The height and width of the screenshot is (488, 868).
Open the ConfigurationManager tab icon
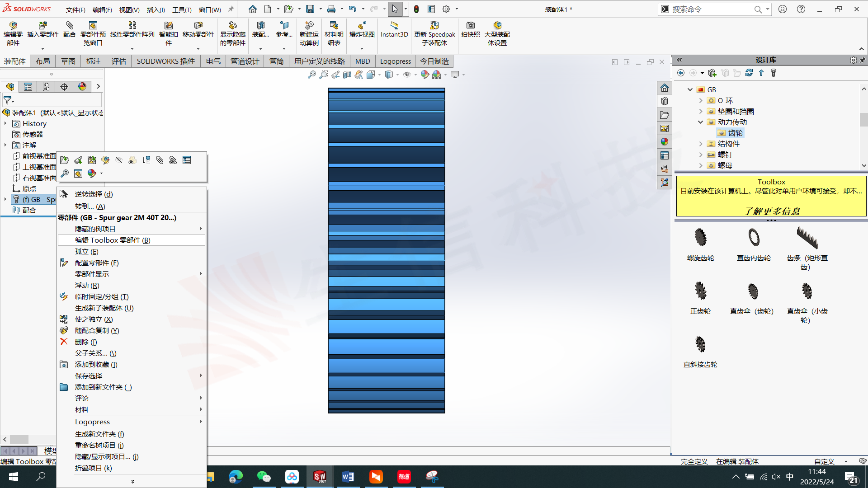click(46, 87)
